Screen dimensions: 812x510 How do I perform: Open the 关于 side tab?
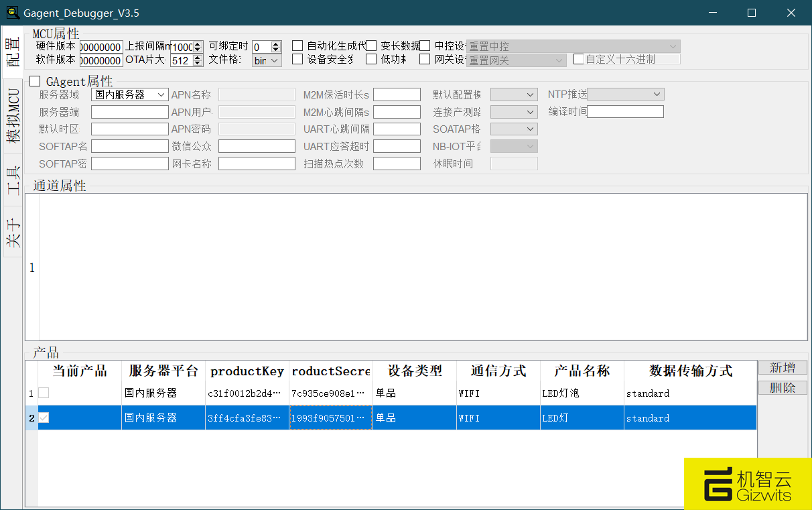click(x=12, y=233)
